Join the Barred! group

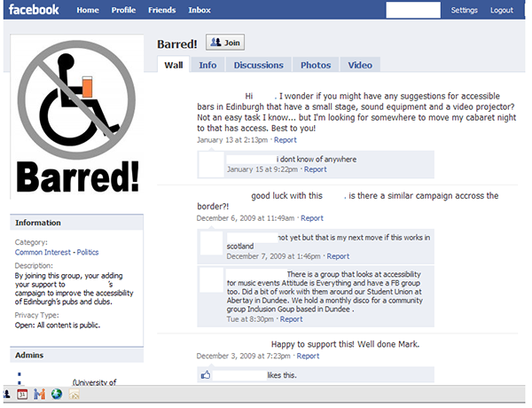coord(225,43)
